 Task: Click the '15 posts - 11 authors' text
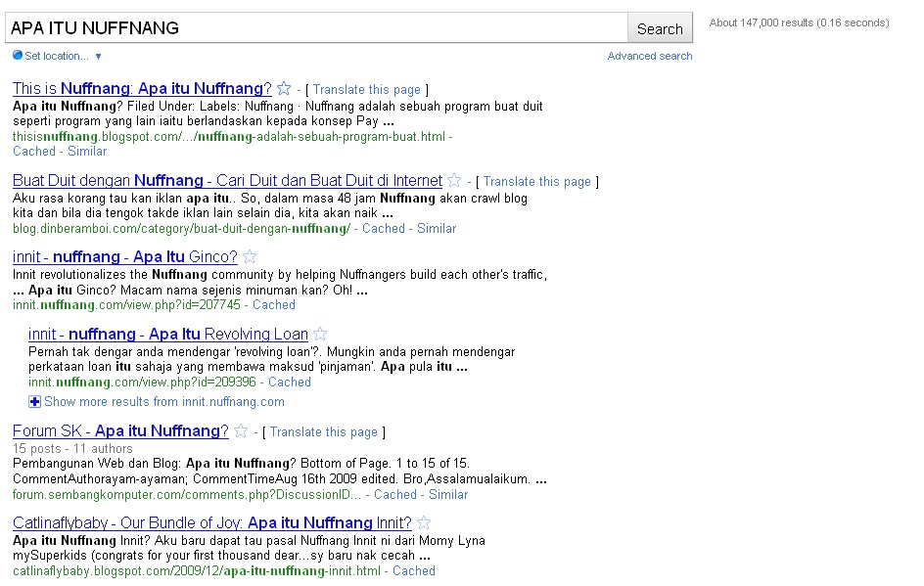(x=72, y=449)
